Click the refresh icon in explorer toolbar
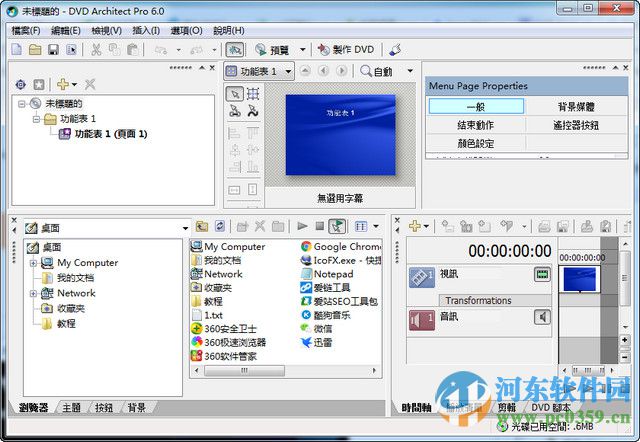 220,226
